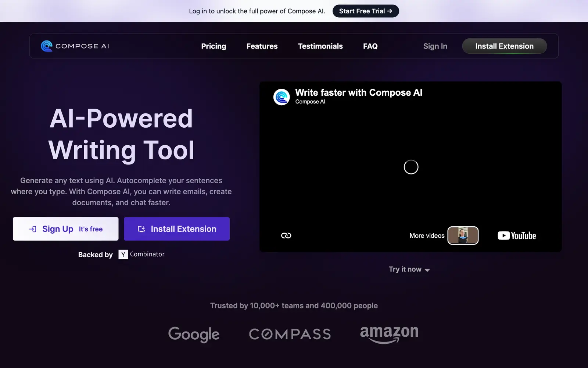
Task: Click the 'Trusted by 10,000+ teams' text
Action: [294, 306]
